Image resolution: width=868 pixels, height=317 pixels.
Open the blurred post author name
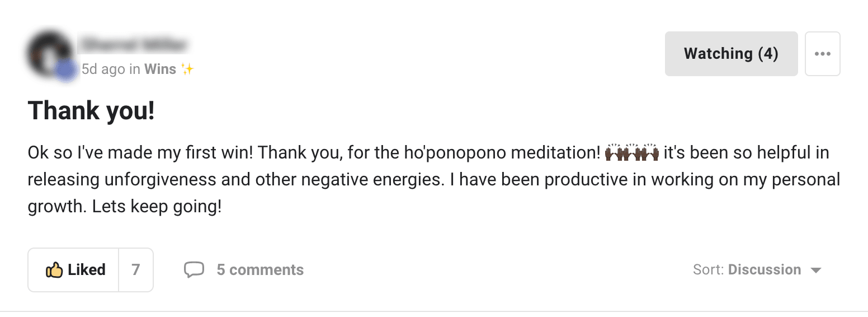click(133, 44)
